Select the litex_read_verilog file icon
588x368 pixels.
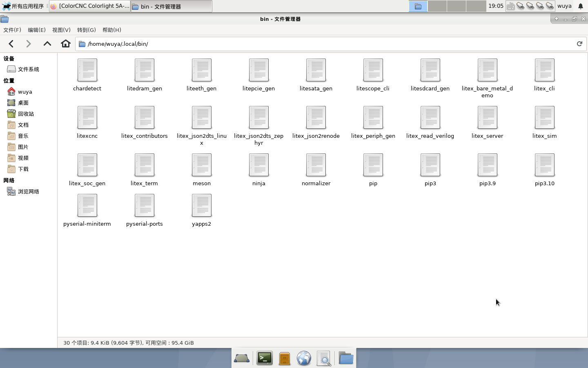[430, 117]
